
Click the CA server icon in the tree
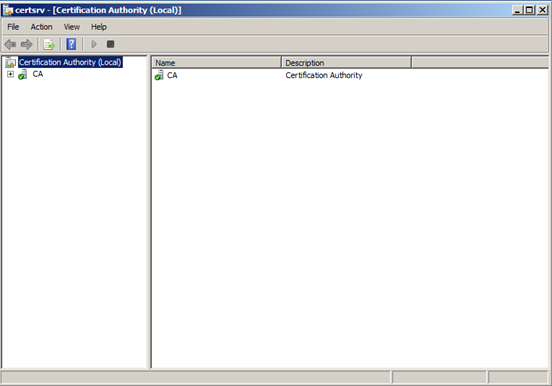point(23,74)
